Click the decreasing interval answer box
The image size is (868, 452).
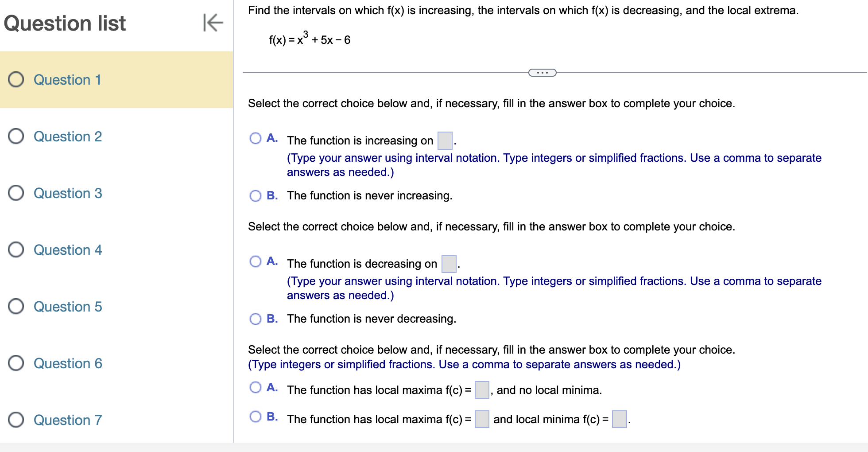(448, 264)
